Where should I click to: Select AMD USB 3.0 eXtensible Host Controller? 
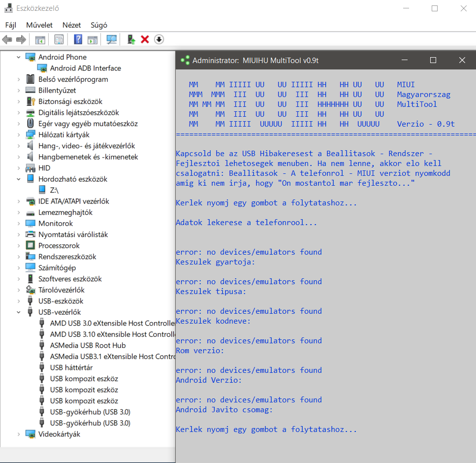113,323
